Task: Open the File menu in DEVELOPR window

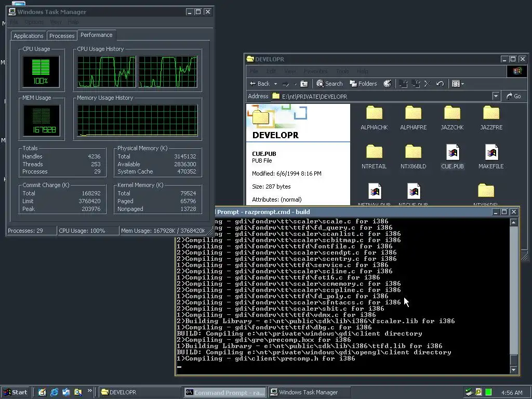Action: [254, 71]
